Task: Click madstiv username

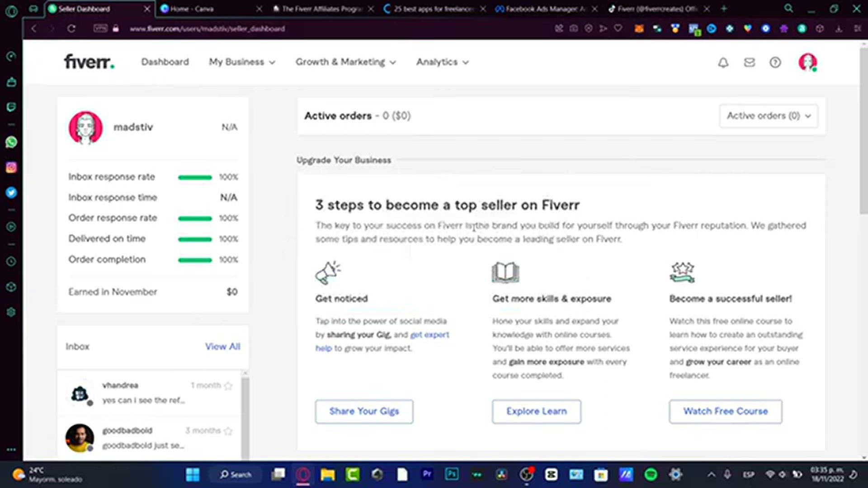Action: point(133,127)
